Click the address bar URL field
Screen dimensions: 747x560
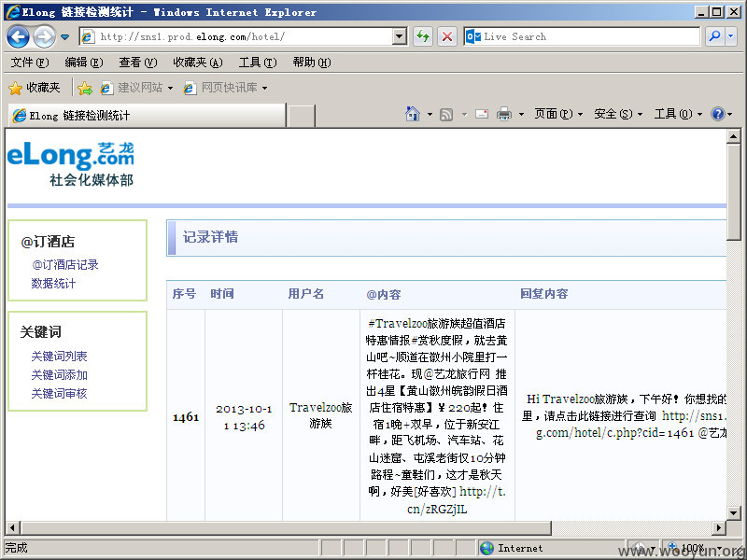(237, 36)
